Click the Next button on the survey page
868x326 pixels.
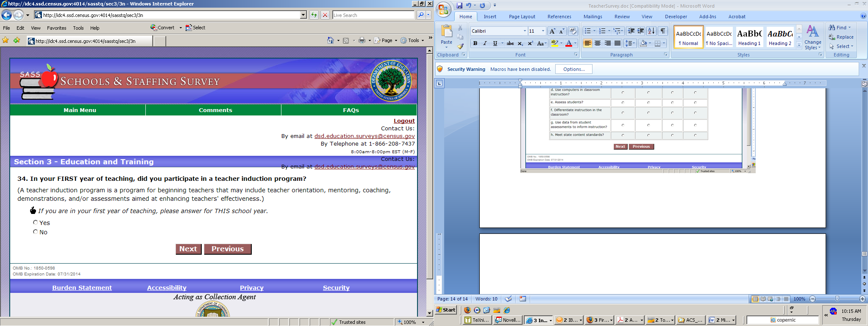pyautogui.click(x=188, y=249)
